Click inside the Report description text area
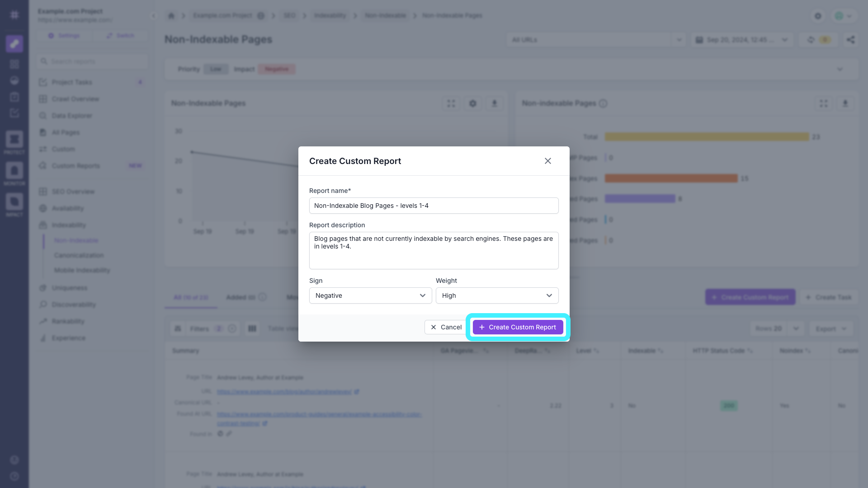868x488 pixels. (434, 250)
